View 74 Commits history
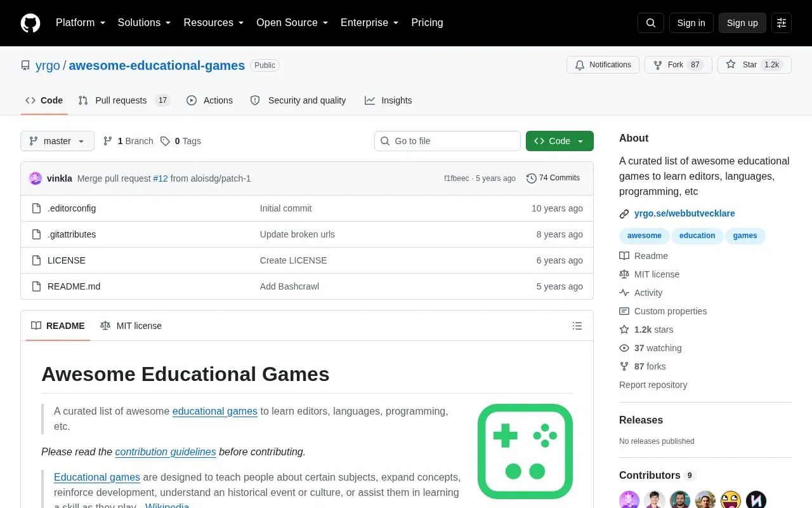 tap(553, 178)
